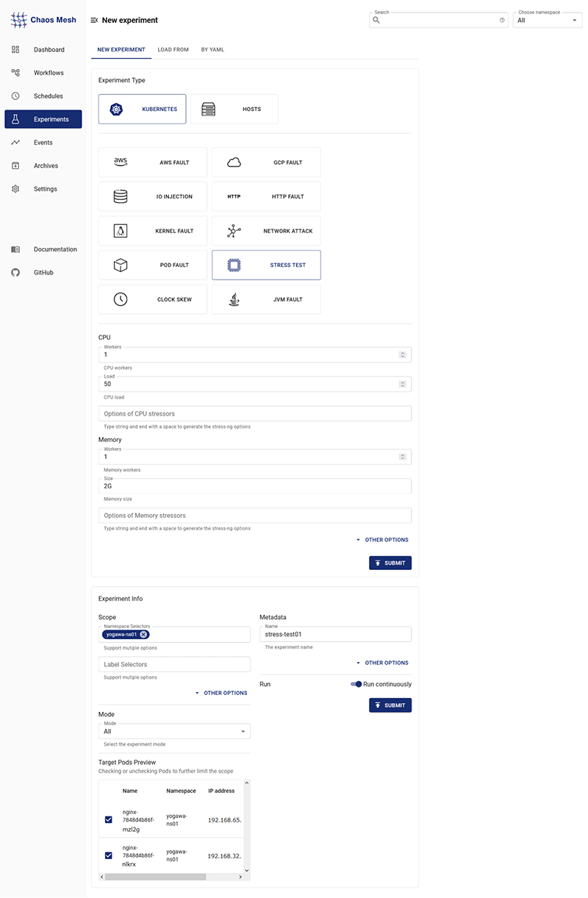Click the Chaos Mesh logo icon
The image size is (588, 898).
[x=18, y=20]
